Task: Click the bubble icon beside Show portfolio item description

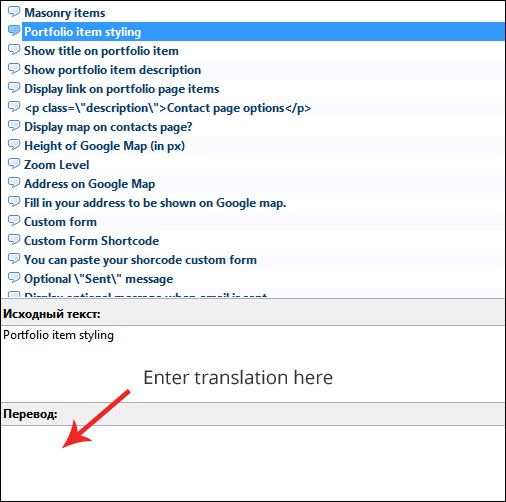Action: 14,69
